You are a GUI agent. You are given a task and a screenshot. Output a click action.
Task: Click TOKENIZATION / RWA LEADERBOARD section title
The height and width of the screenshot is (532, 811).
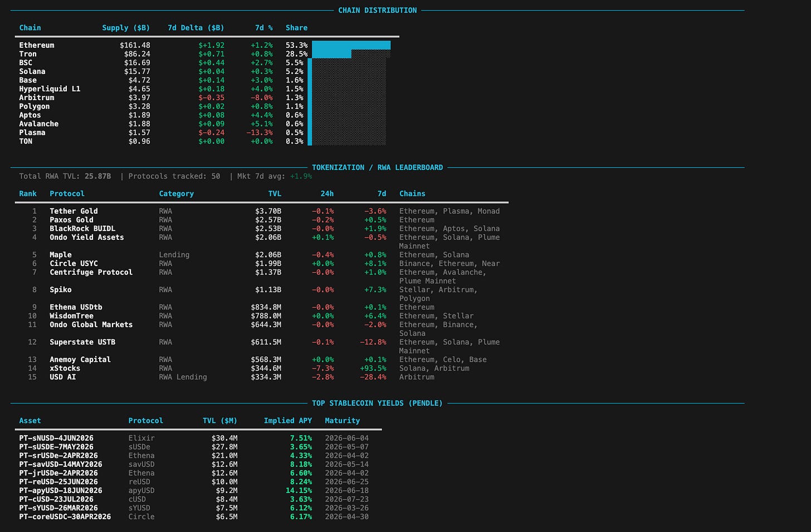coord(377,168)
